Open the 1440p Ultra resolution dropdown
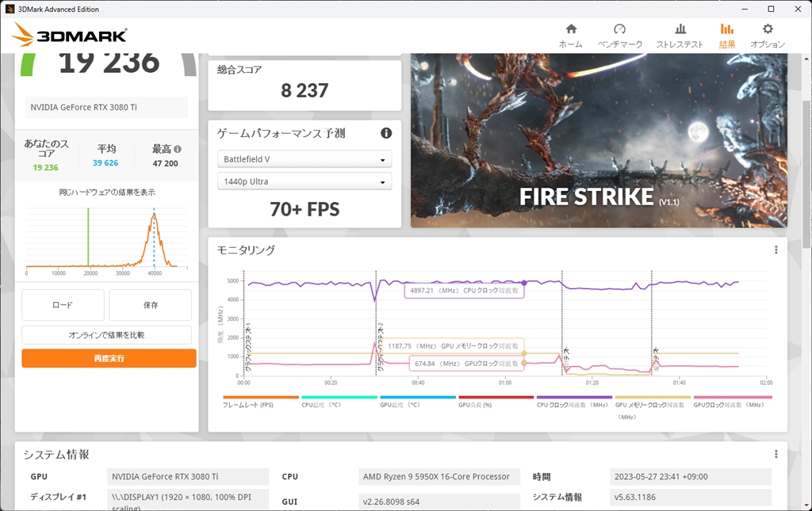The image size is (812, 511). pos(304,181)
